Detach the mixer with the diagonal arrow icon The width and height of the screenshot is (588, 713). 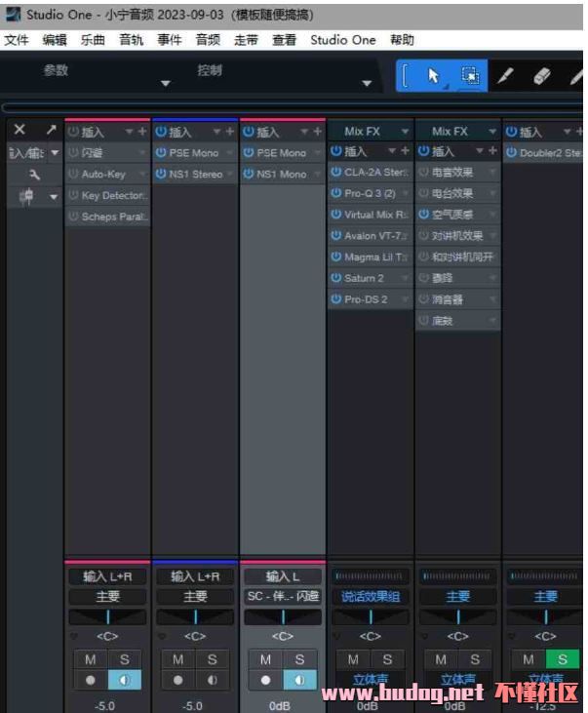(x=52, y=130)
